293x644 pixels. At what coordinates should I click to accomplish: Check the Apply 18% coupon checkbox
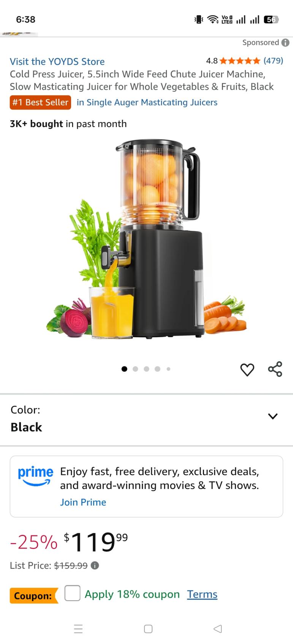tap(72, 593)
